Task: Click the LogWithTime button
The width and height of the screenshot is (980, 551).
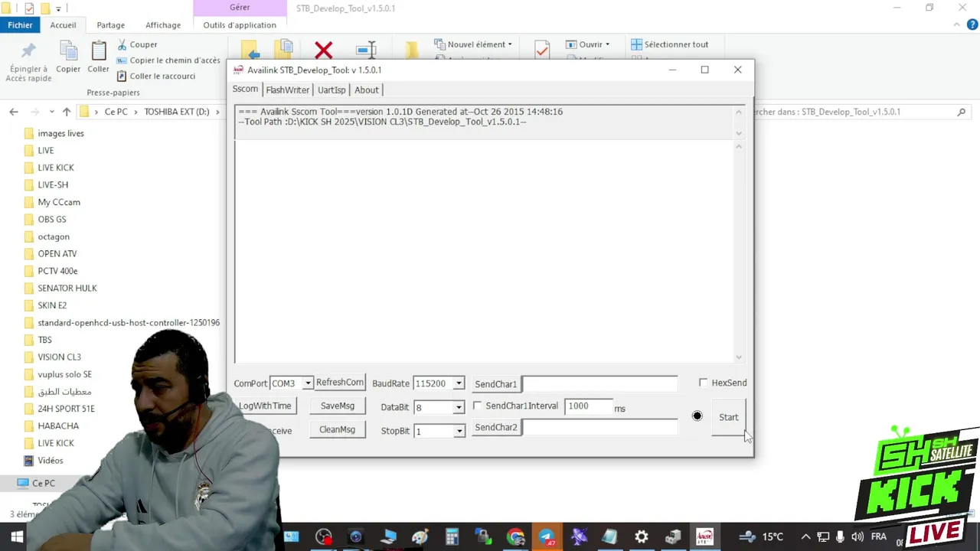Action: (x=265, y=406)
